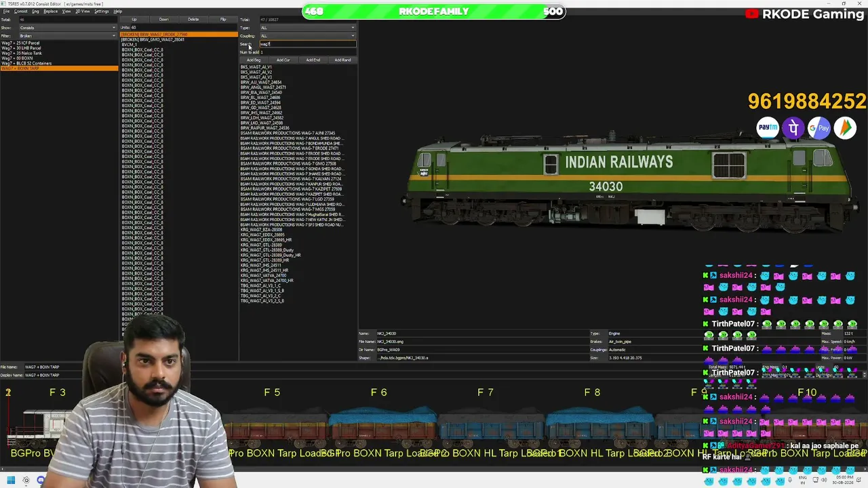Viewport: 868px width, 488px height.
Task: Open the File menu
Action: pyautogui.click(x=6, y=12)
